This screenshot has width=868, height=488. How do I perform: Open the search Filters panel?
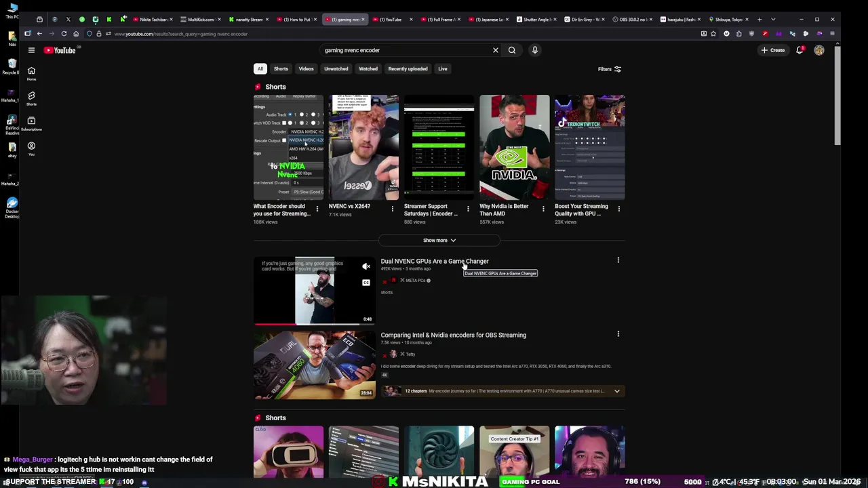pyautogui.click(x=610, y=69)
